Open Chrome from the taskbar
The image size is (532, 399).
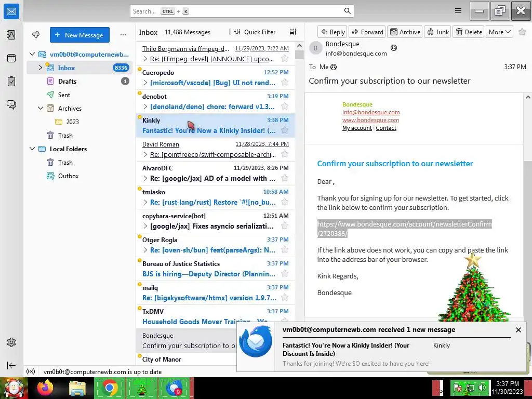pyautogui.click(x=109, y=388)
